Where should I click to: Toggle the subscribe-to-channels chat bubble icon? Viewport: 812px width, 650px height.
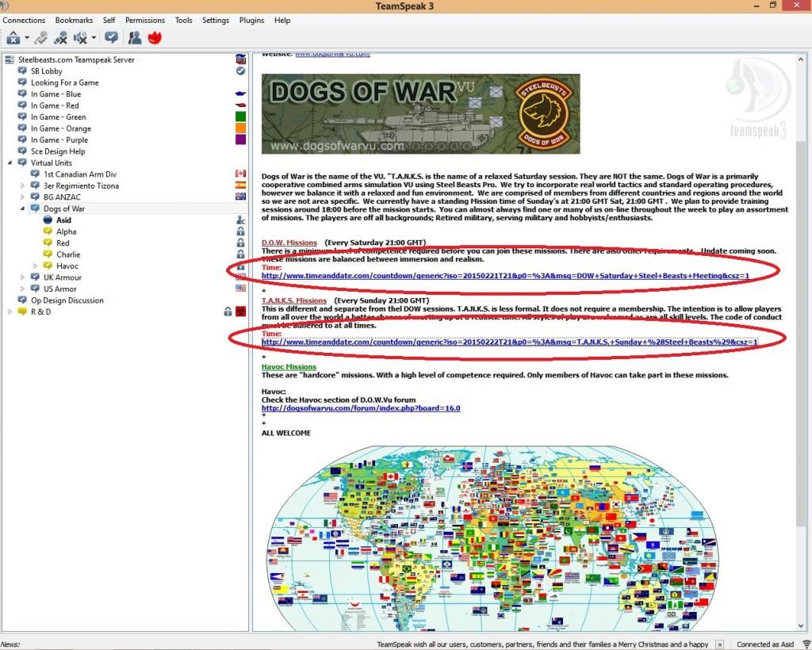pyautogui.click(x=111, y=37)
